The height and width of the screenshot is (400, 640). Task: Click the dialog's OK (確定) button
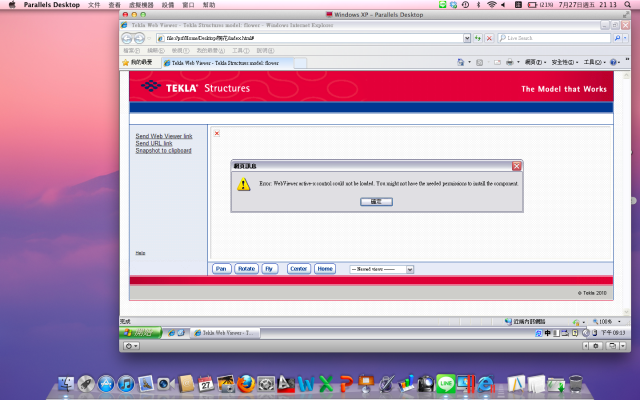pos(376,202)
